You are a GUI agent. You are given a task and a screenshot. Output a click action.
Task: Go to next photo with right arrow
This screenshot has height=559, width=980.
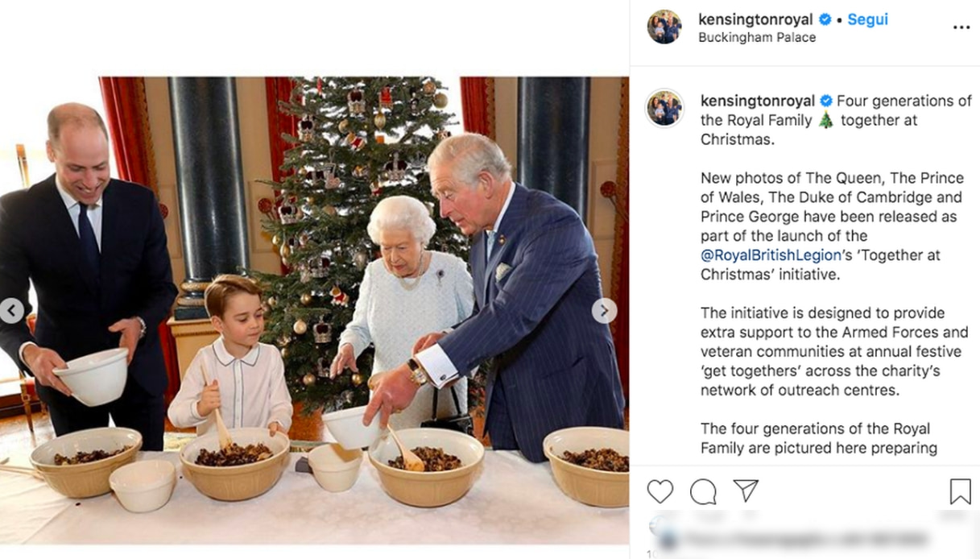605,310
